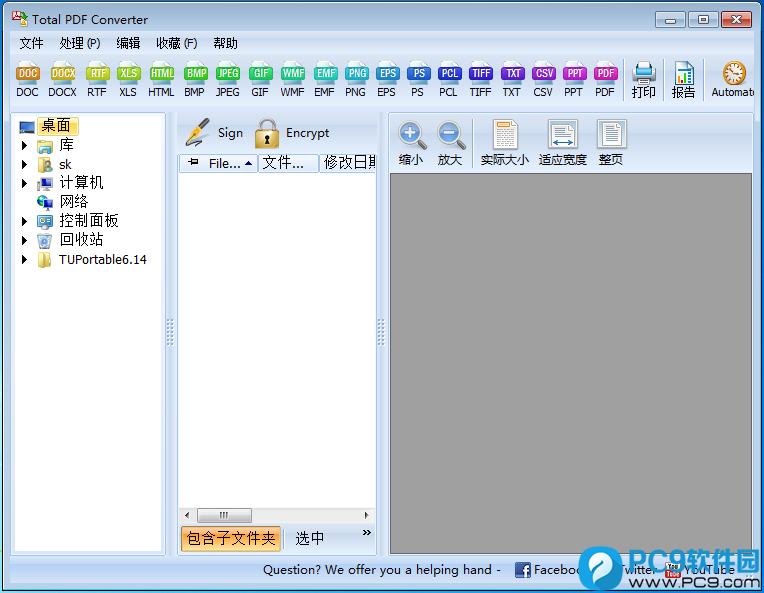Click the CSV conversion icon
Image resolution: width=764 pixels, height=593 pixels.
tap(543, 79)
